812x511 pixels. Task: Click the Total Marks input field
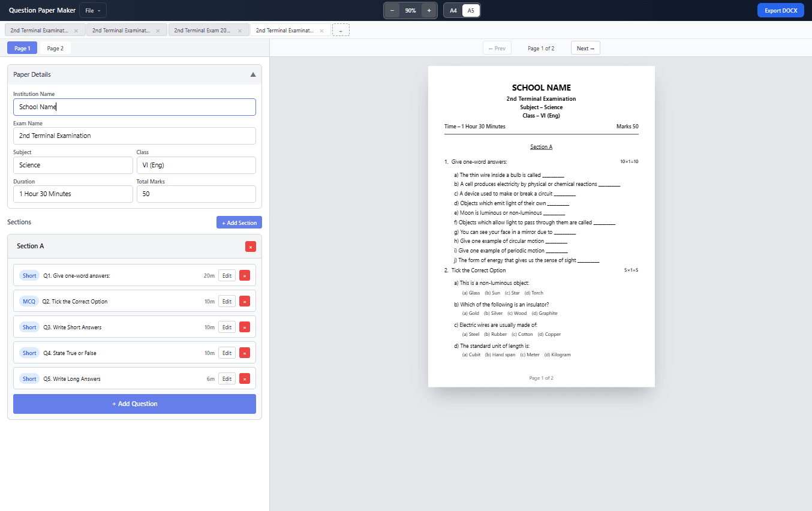point(196,194)
